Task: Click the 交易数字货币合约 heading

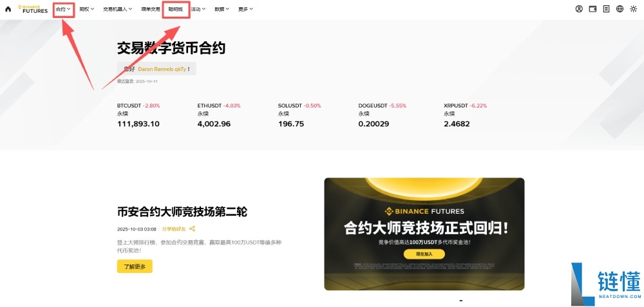Action: (x=171, y=48)
